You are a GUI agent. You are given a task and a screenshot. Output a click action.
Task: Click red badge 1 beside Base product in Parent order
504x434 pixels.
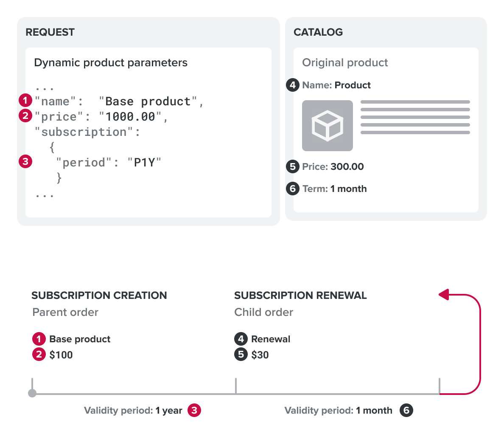pos(39,339)
